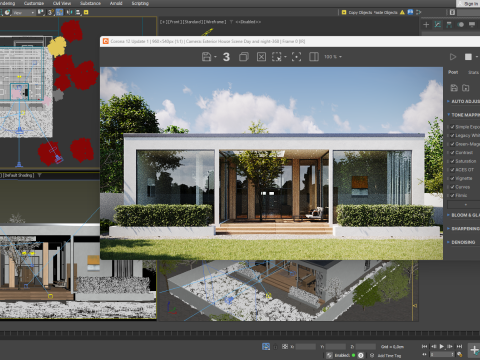Click Default Shading viewport label

point(18,175)
